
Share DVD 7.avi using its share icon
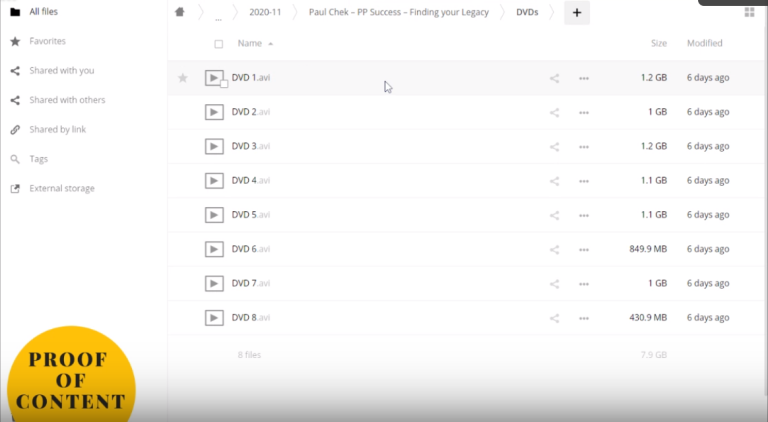pos(554,283)
